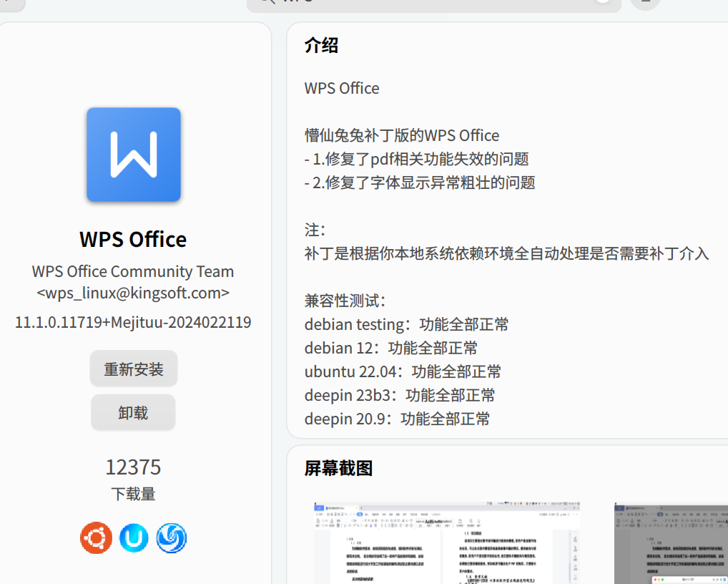Screen dimensions: 728x584
Task: Click the 下载量 label
Action: click(133, 494)
